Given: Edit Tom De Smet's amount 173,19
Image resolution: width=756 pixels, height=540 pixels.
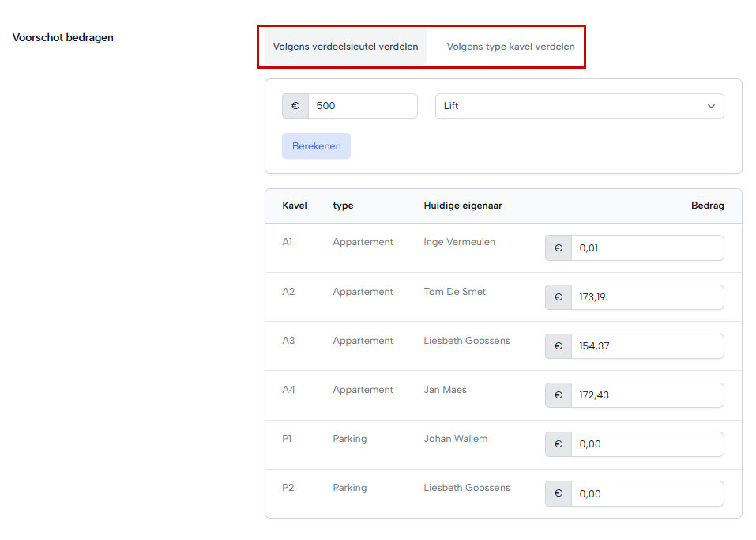Looking at the screenshot, I should pyautogui.click(x=648, y=297).
